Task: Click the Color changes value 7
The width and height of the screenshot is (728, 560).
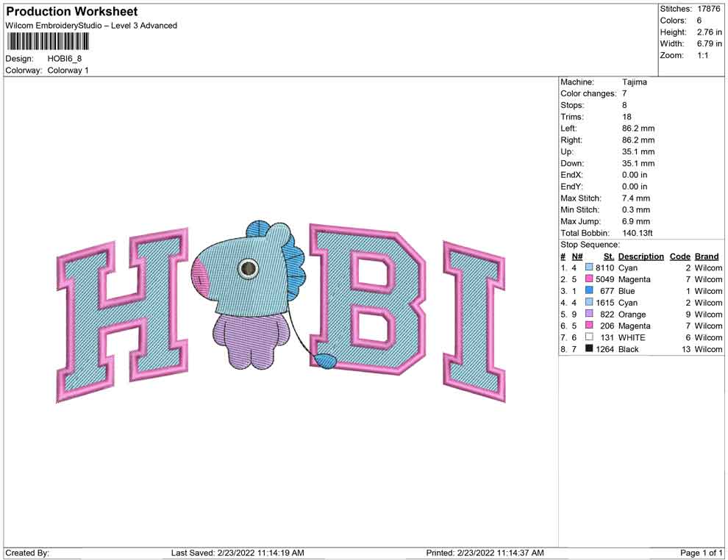Action: coord(624,94)
